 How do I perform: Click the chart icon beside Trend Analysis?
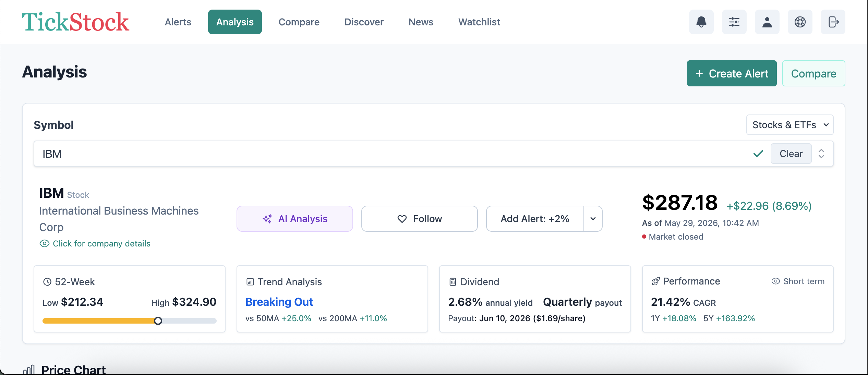(250, 282)
